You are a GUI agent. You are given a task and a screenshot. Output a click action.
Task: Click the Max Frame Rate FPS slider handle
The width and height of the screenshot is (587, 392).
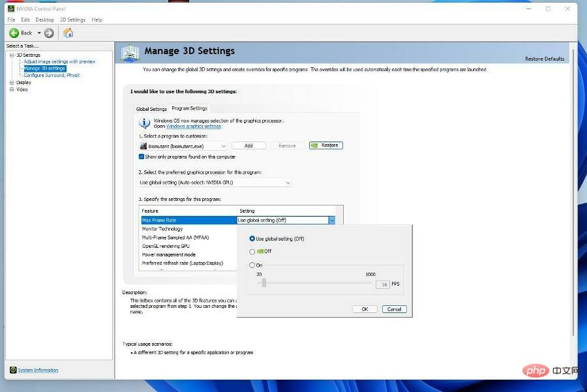(x=264, y=282)
